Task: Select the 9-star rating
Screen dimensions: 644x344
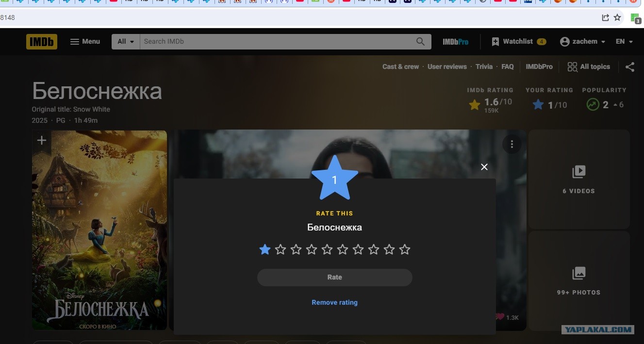Action: point(389,249)
